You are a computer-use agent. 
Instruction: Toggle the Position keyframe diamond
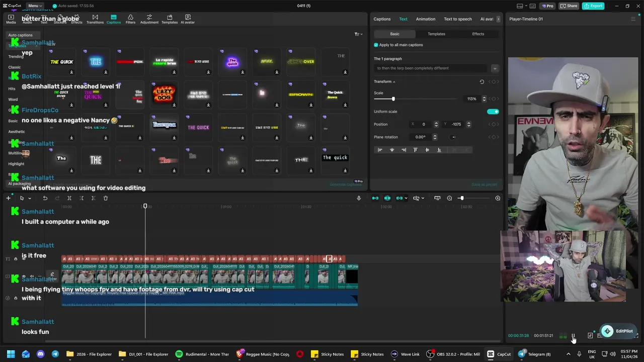(494, 124)
